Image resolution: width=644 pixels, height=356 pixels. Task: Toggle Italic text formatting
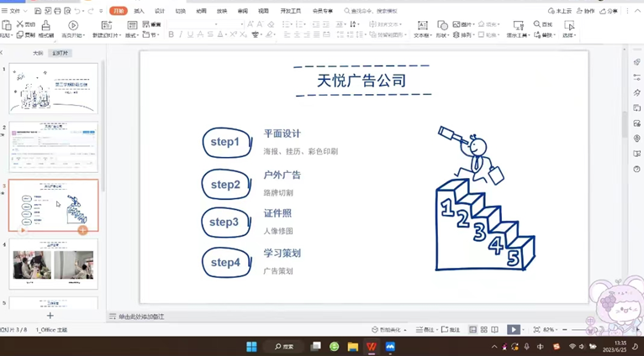[180, 35]
